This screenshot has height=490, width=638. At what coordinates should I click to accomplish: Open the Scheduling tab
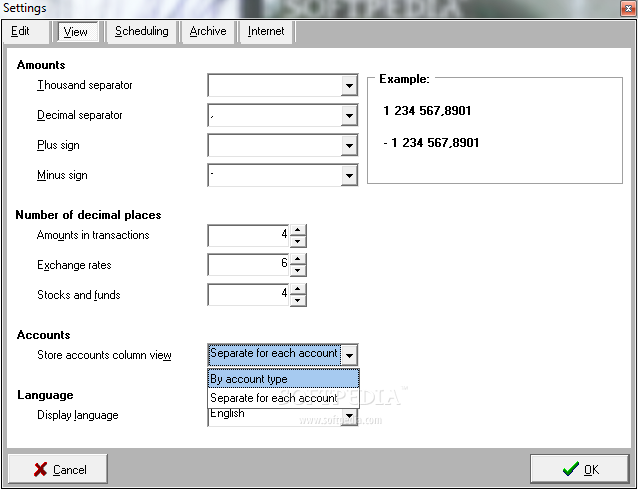(142, 31)
